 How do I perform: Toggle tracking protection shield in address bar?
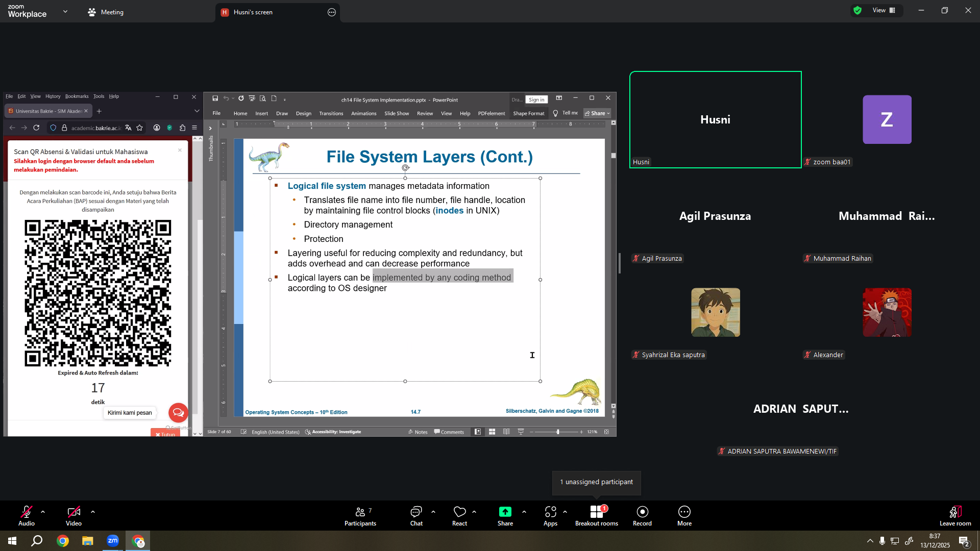pyautogui.click(x=53, y=128)
